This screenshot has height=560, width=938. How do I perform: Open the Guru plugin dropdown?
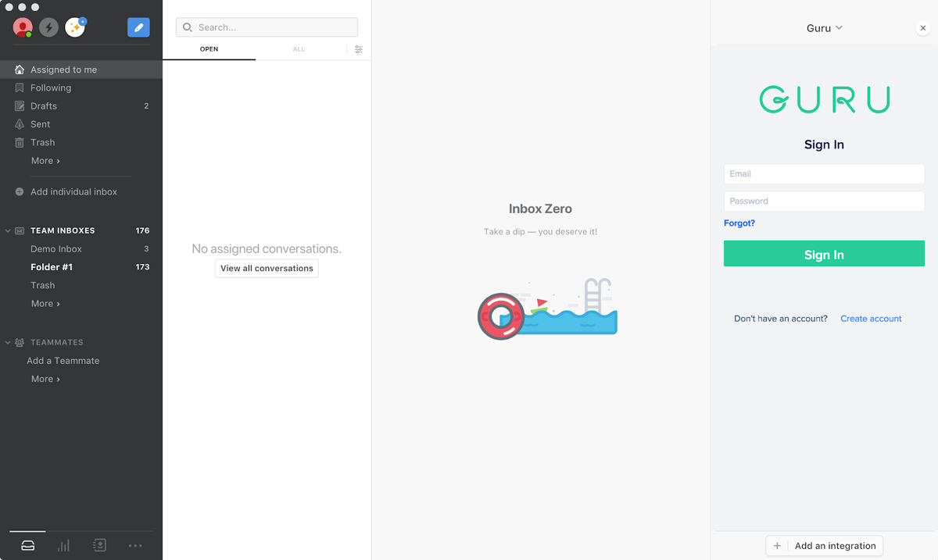(824, 28)
